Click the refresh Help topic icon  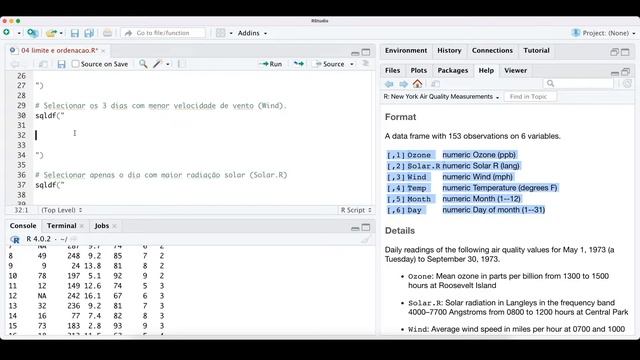pos(627,84)
